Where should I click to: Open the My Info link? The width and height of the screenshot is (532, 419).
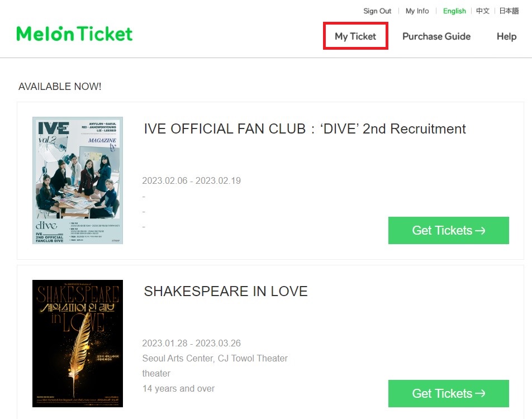[417, 11]
